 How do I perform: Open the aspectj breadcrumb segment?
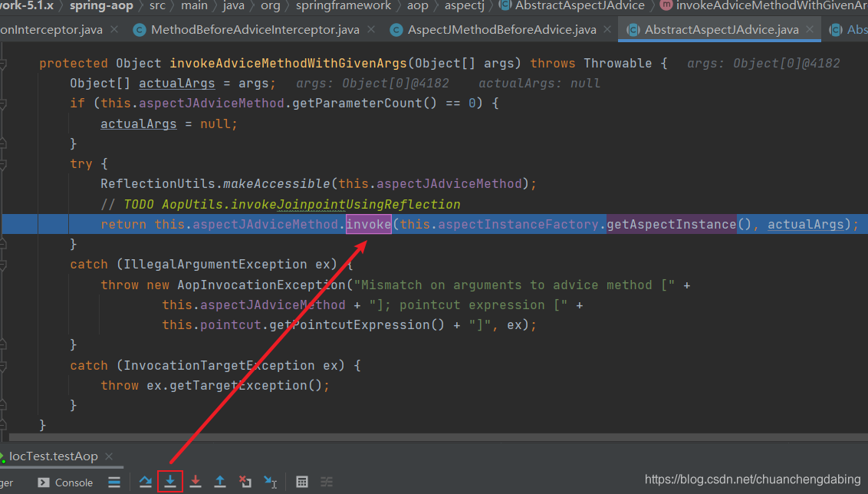coord(465,5)
